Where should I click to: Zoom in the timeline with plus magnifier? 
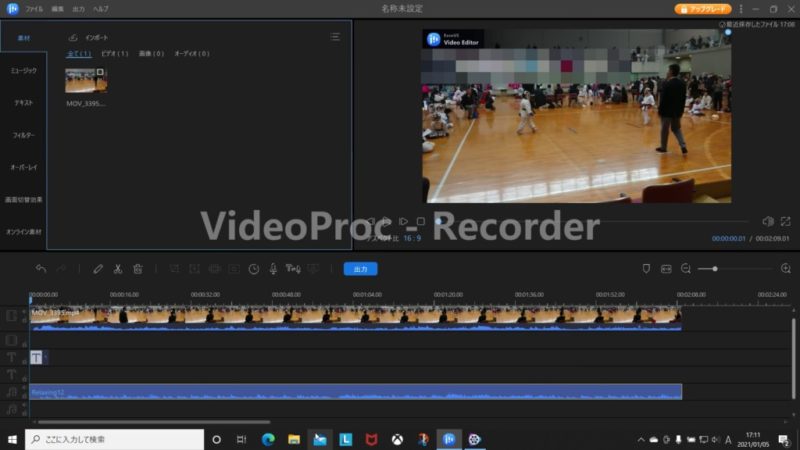coord(786,269)
